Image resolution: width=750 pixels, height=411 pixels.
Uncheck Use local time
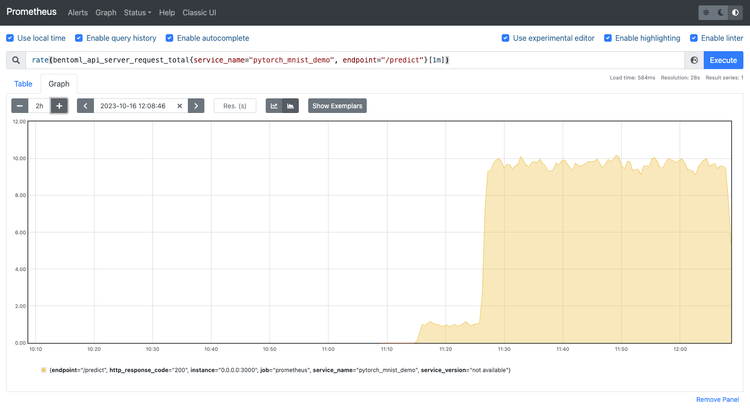(x=10, y=38)
